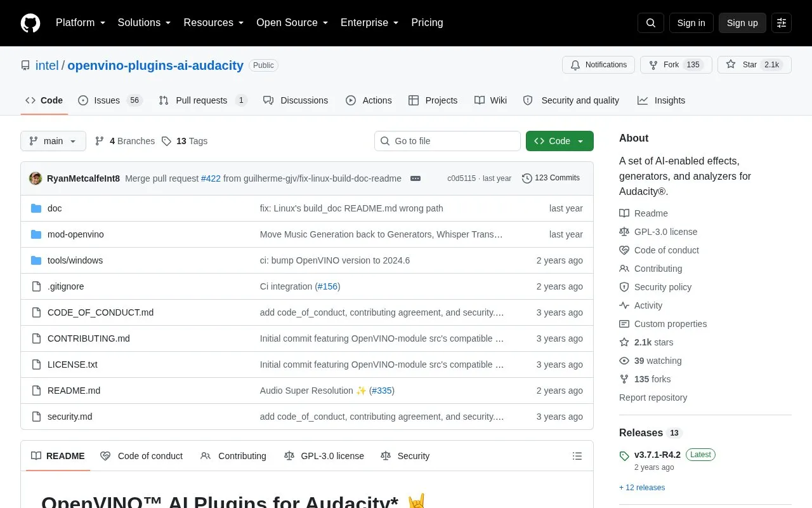The width and height of the screenshot is (812, 508).
Task: Open the Security and quality tab
Action: pyautogui.click(x=571, y=100)
